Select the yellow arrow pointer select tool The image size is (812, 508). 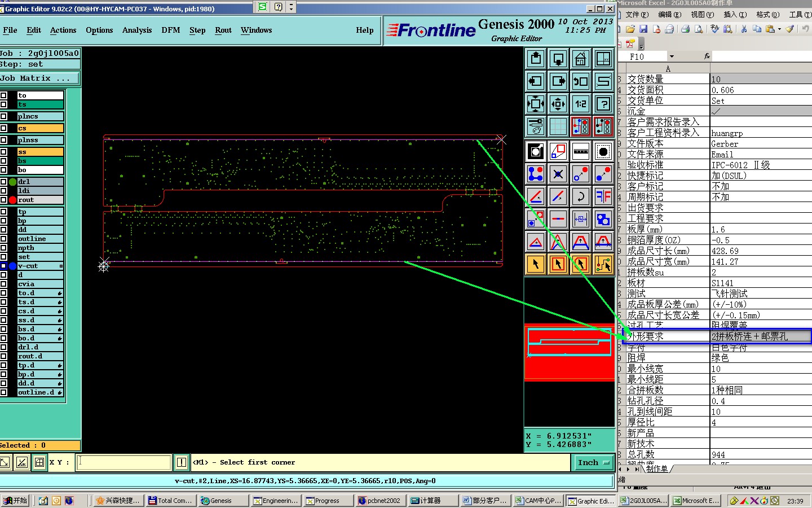pyautogui.click(x=535, y=264)
